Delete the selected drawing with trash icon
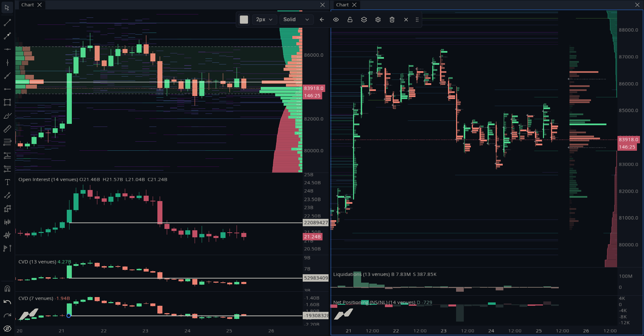This screenshot has width=644, height=336. click(x=392, y=19)
